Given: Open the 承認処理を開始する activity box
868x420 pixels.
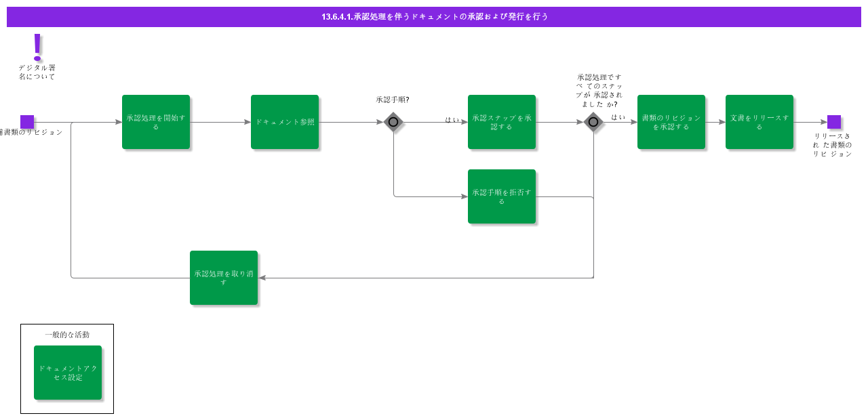Looking at the screenshot, I should tap(156, 122).
